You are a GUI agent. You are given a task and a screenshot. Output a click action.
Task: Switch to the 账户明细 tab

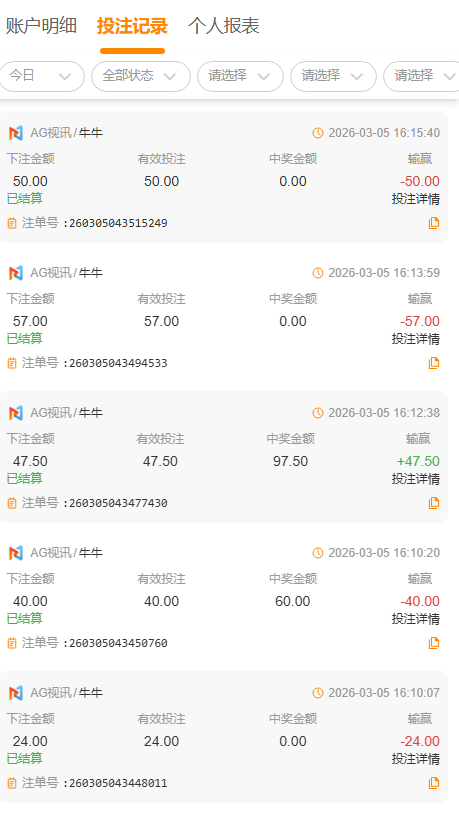click(x=41, y=25)
